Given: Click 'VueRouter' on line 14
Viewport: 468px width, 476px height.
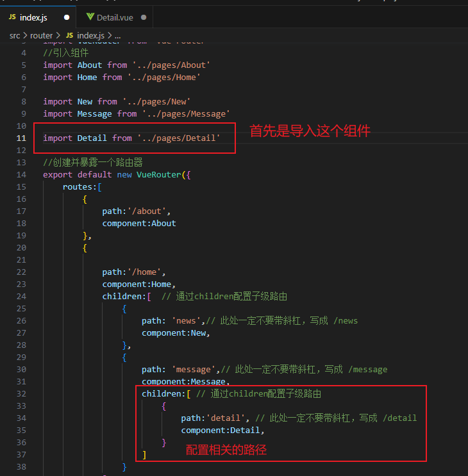Looking at the screenshot, I should pyautogui.click(x=159, y=174).
